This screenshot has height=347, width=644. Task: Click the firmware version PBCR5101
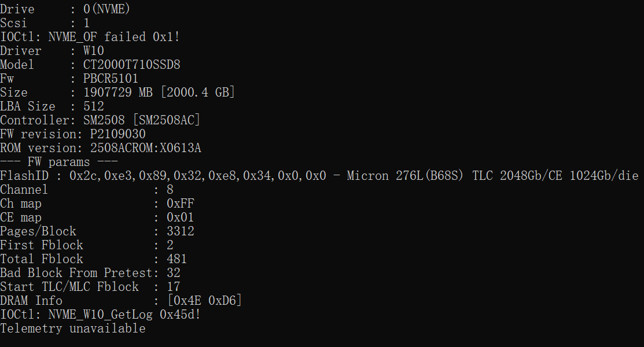[x=111, y=79]
